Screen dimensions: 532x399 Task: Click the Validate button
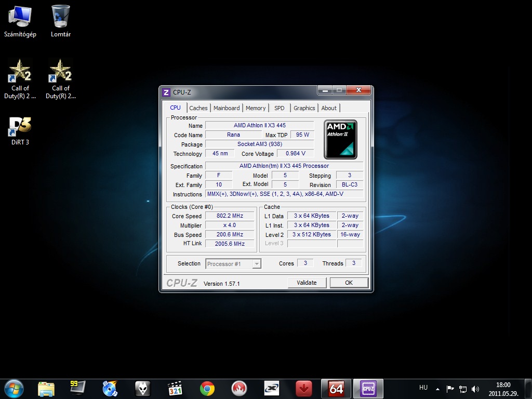coord(307,283)
